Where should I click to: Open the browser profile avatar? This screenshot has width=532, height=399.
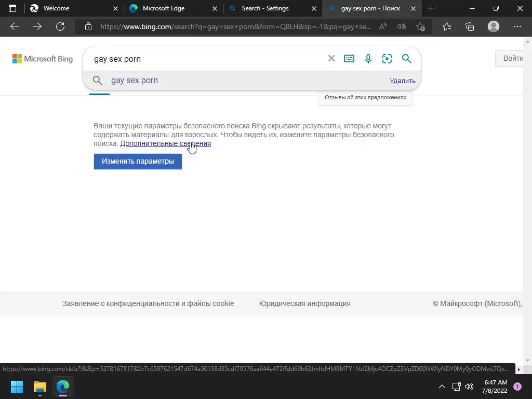(x=494, y=26)
